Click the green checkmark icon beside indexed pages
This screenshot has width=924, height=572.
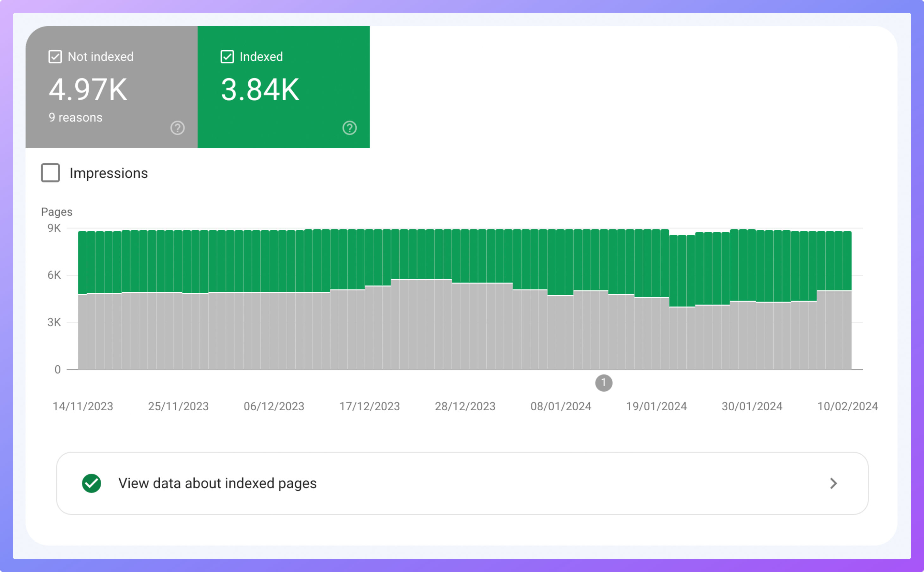pyautogui.click(x=91, y=483)
